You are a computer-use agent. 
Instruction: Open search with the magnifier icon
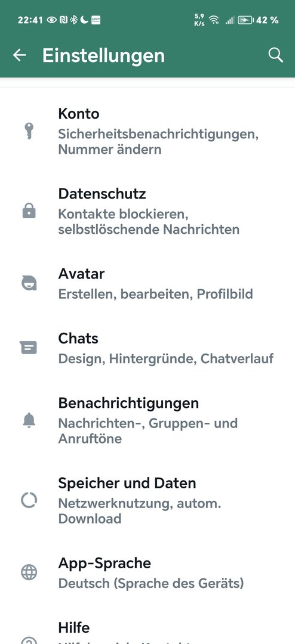[276, 55]
